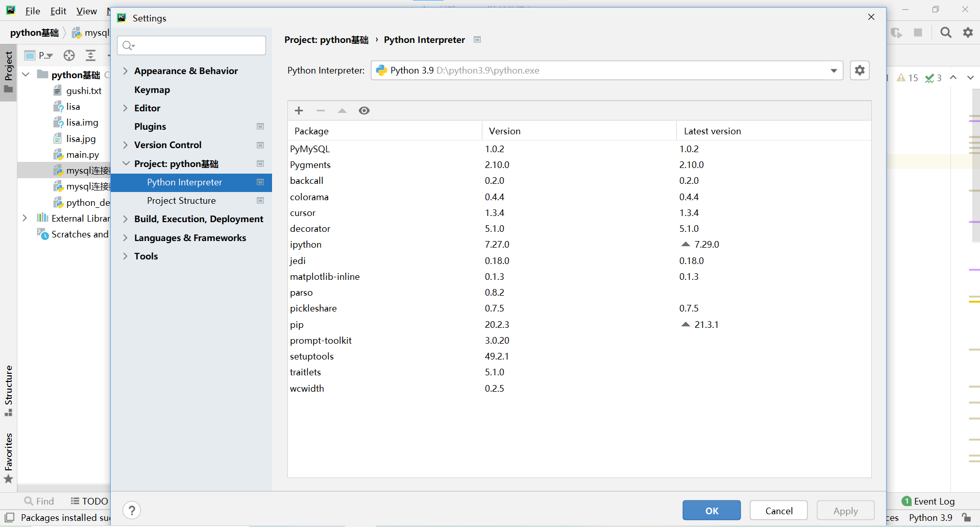Click Cancel to discard settings
Screen dimensions: 980x527
[x=779, y=511]
